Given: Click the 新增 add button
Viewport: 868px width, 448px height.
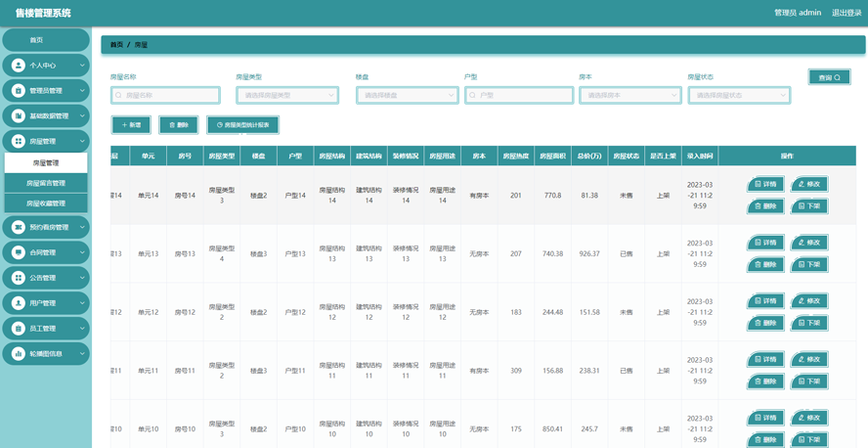Looking at the screenshot, I should coord(131,125).
